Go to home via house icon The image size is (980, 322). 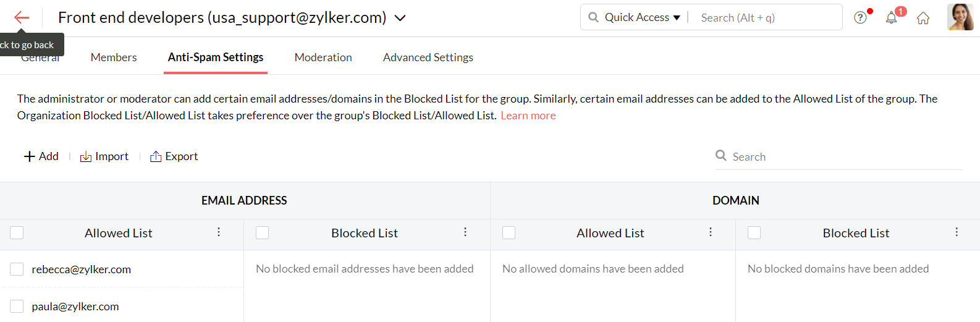click(x=923, y=19)
